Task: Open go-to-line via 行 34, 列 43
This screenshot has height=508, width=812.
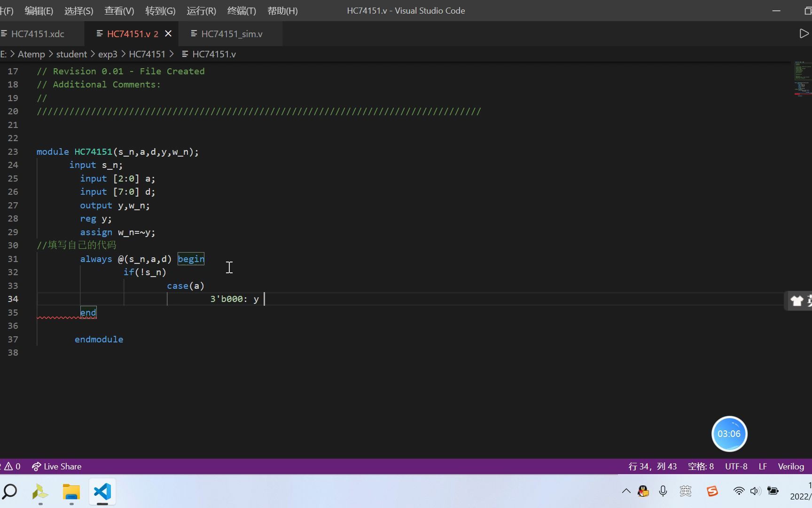Action: (x=652, y=467)
